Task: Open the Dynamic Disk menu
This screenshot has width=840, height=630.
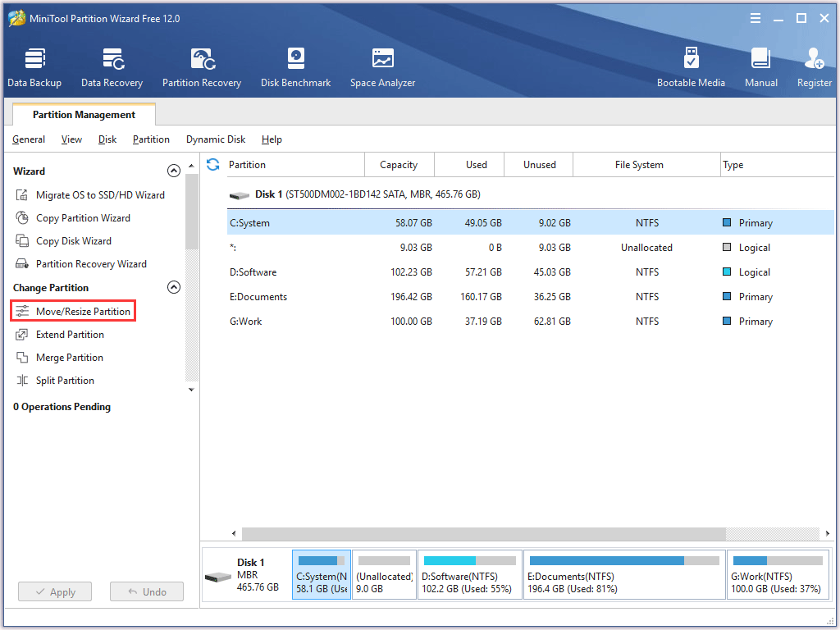Action: (x=216, y=139)
